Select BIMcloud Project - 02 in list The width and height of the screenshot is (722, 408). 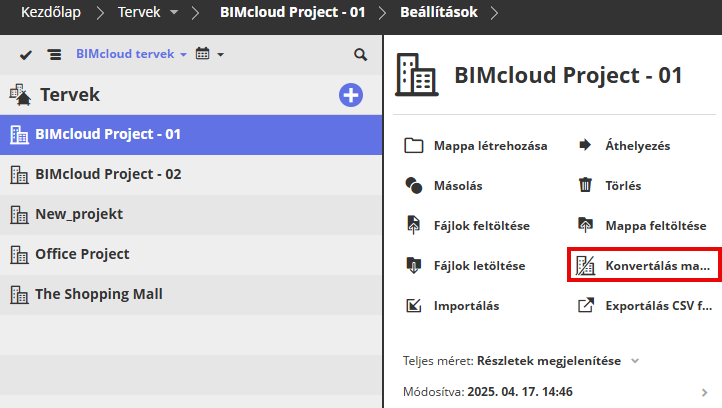tap(108, 174)
